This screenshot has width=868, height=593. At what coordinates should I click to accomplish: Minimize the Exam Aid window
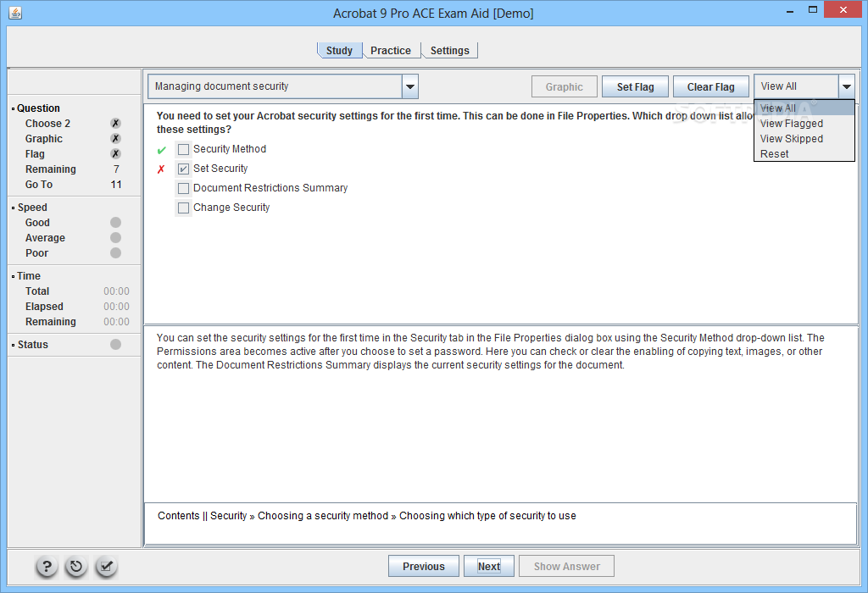pos(790,11)
